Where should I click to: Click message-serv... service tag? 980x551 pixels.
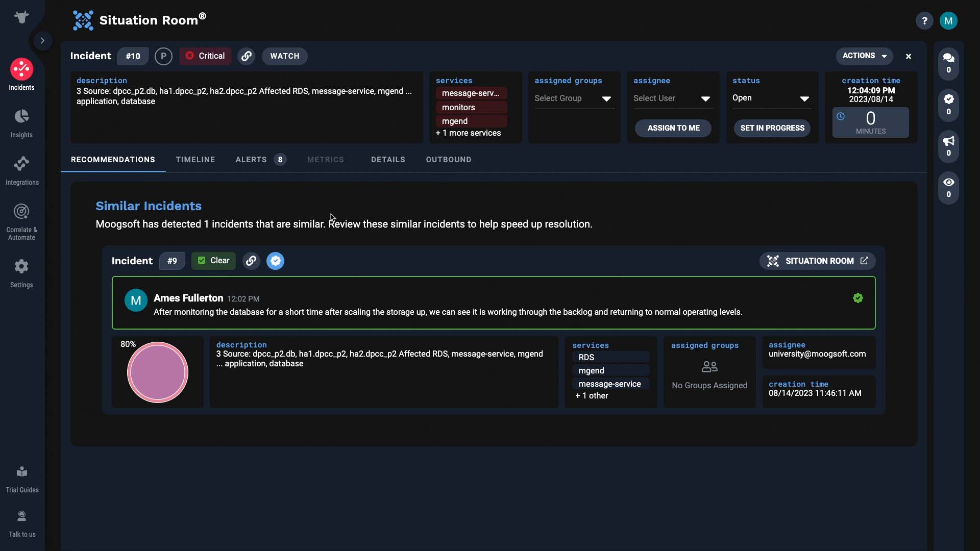point(471,93)
